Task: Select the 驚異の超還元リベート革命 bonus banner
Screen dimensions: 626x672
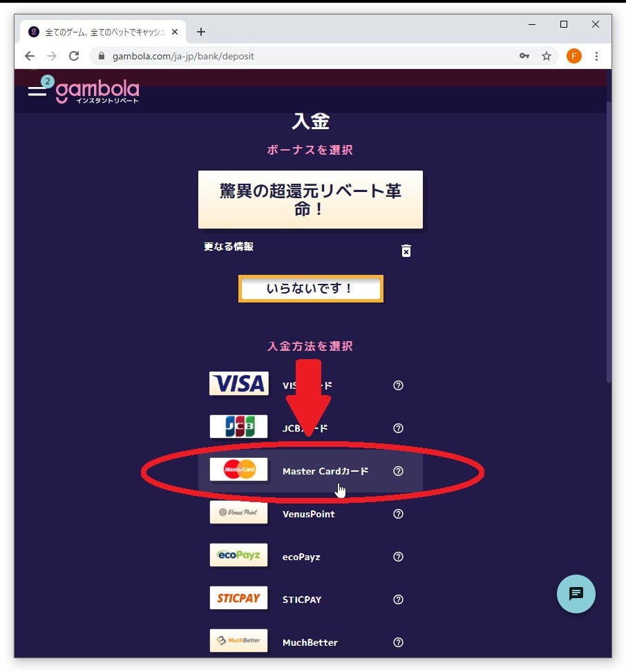Action: point(310,200)
